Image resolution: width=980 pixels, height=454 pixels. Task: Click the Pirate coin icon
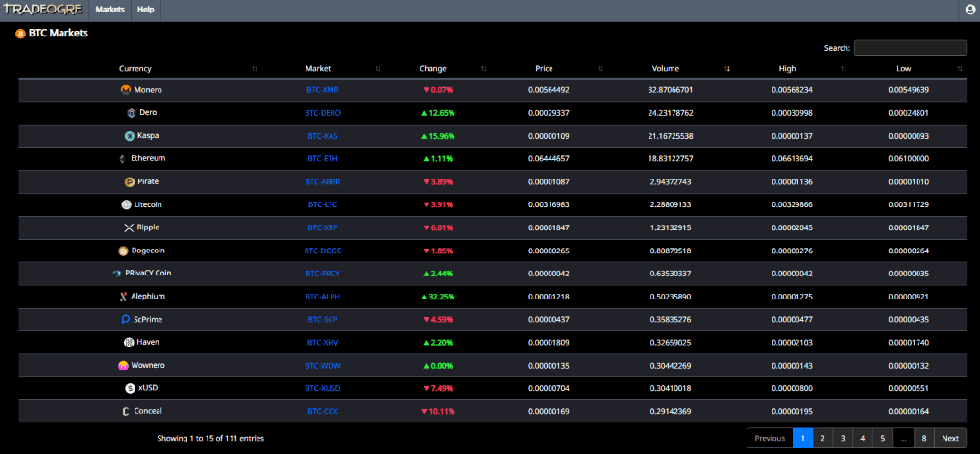click(x=130, y=181)
